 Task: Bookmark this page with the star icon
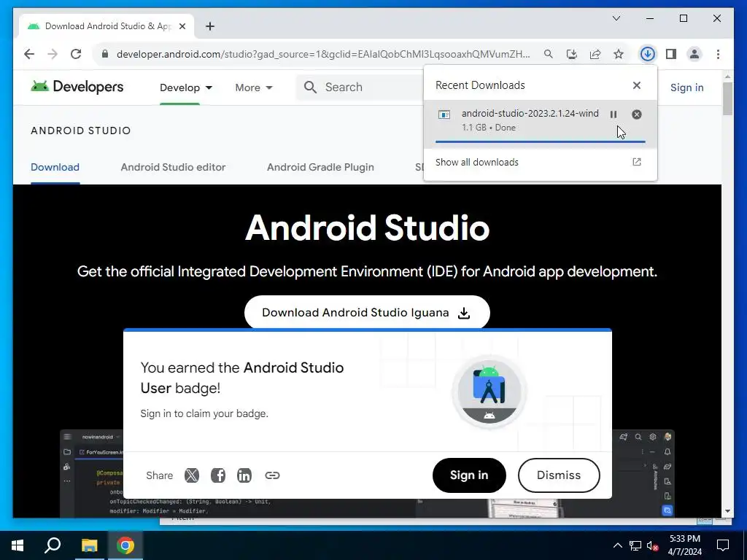619,54
